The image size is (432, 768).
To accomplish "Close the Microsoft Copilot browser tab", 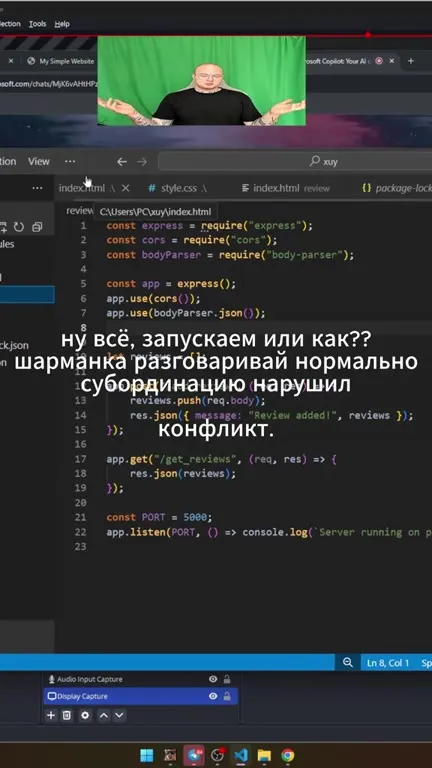I will pos(391,61).
